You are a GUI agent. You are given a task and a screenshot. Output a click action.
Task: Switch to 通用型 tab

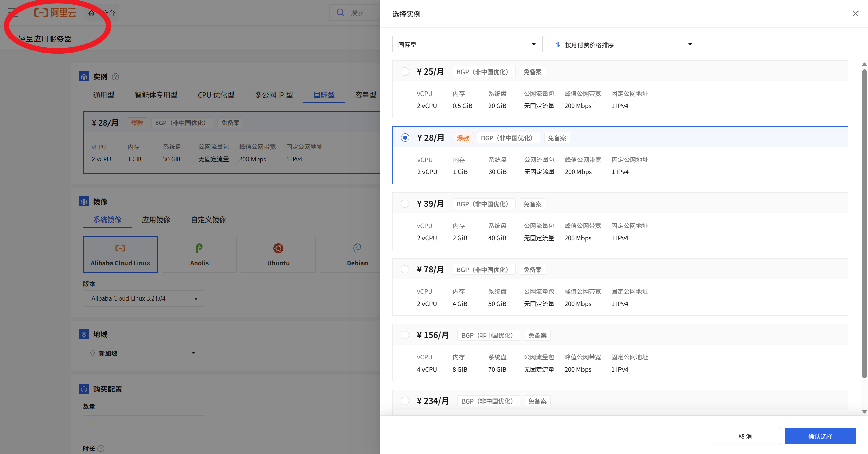coord(104,95)
